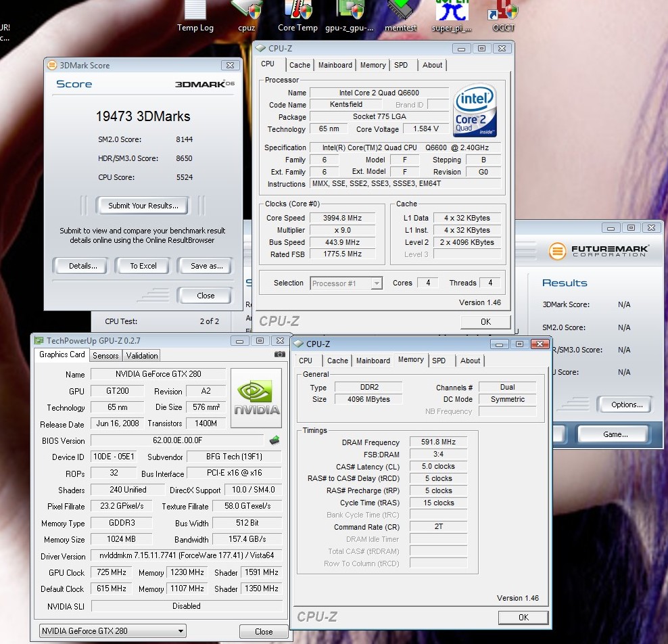668x644 pixels.
Task: Launch super_pi desktop shortcut
Action: tap(452, 16)
